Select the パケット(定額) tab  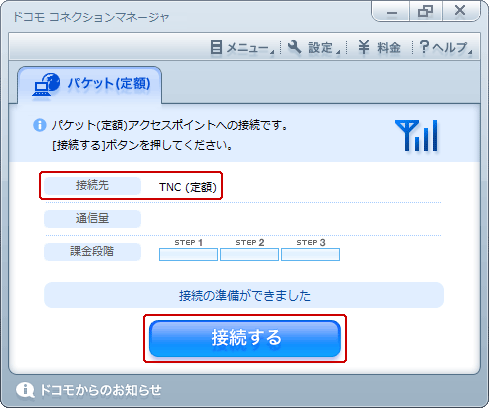click(90, 85)
